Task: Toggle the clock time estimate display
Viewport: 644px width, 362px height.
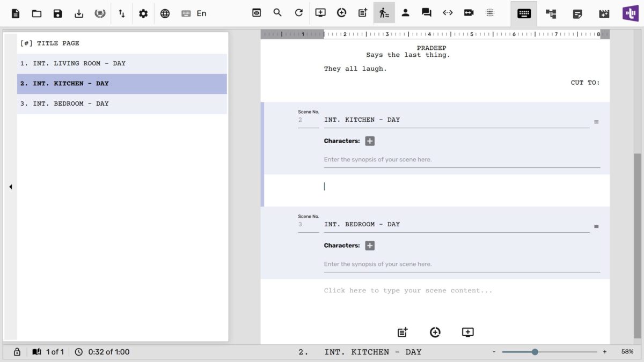Action: [79, 352]
